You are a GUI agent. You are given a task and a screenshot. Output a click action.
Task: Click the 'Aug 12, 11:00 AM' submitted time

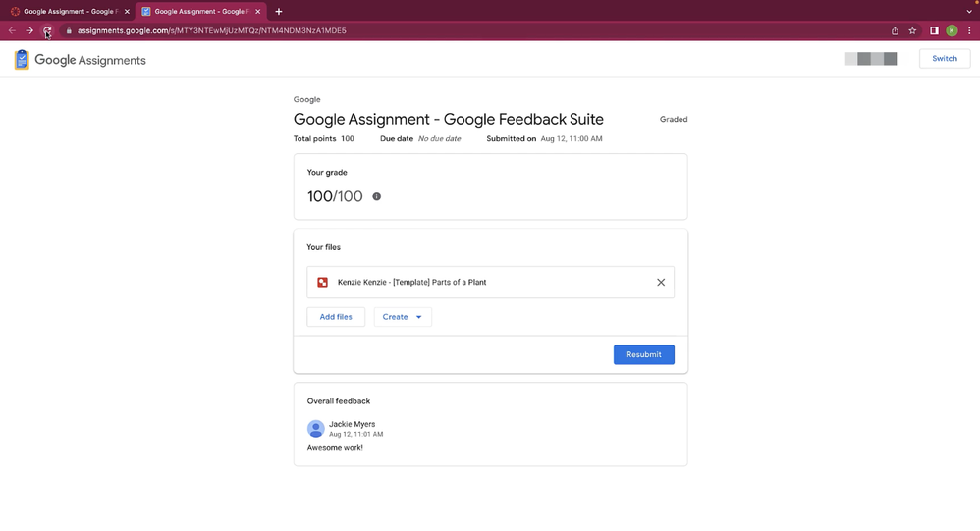572,138
